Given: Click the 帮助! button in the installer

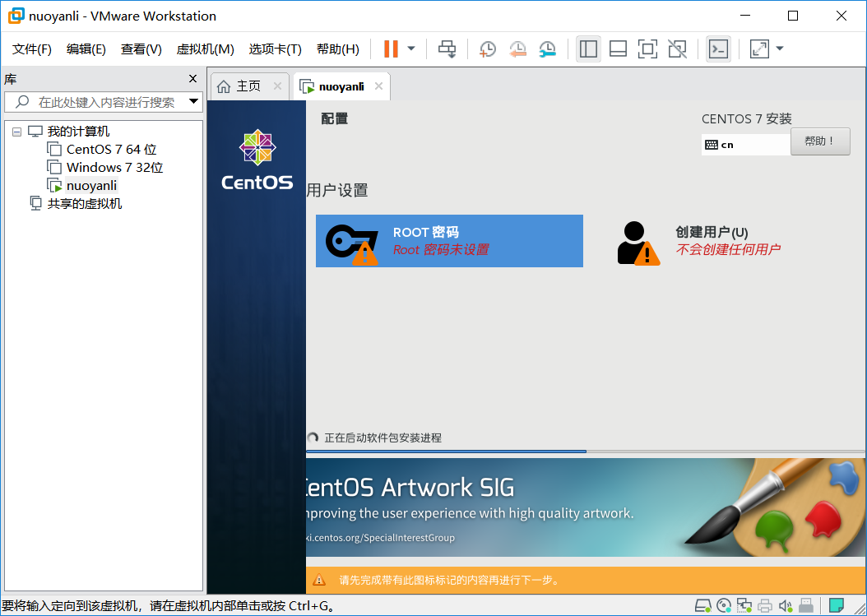Looking at the screenshot, I should click(x=819, y=141).
